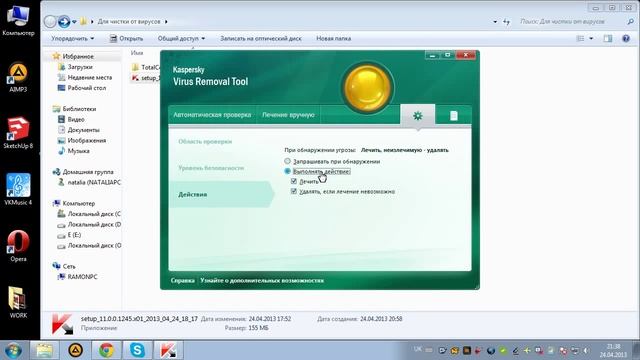Launch Chrome from the taskbar
Viewport: 640px width, 360px height.
106,350
